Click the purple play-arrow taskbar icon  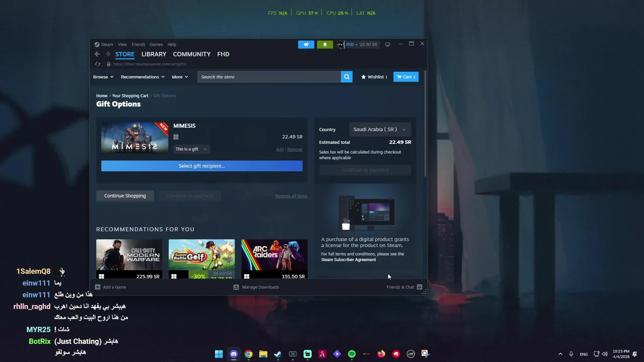[x=337, y=354]
